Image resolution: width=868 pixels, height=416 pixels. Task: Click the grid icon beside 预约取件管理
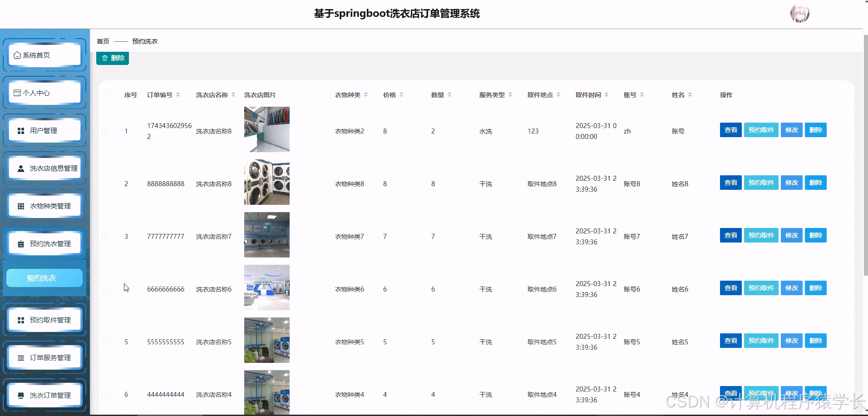tap(21, 320)
